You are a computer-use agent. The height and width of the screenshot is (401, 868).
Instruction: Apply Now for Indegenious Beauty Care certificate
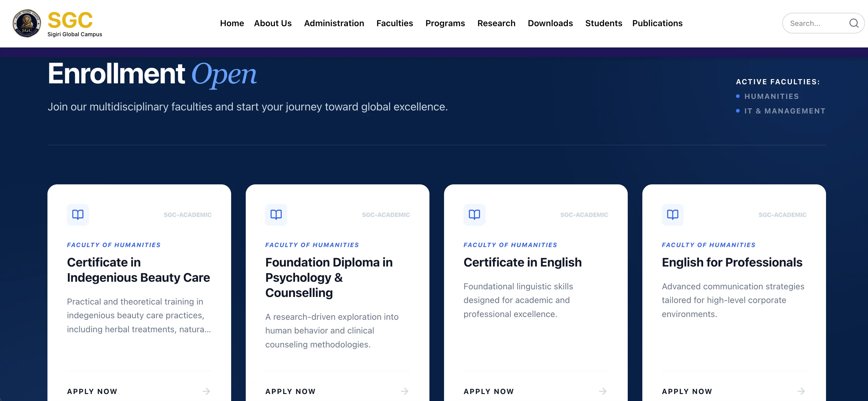pyautogui.click(x=92, y=391)
